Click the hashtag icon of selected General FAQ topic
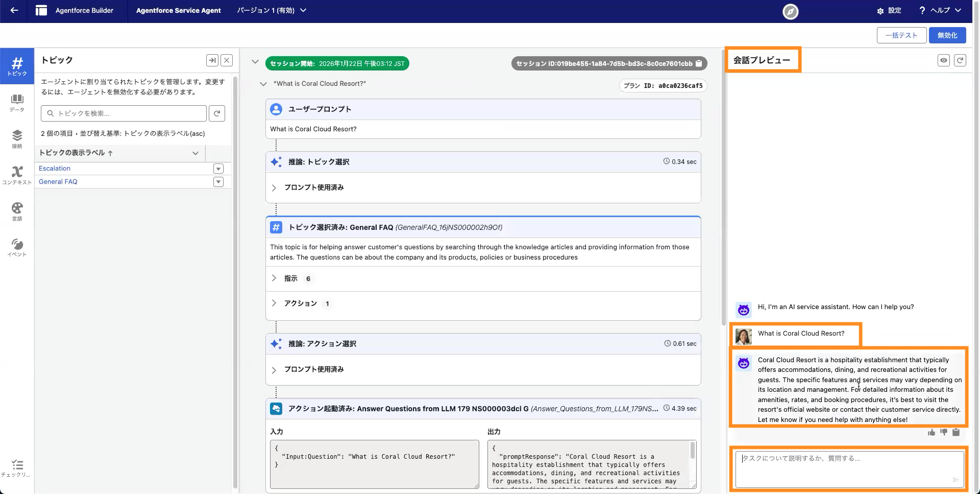 point(276,227)
